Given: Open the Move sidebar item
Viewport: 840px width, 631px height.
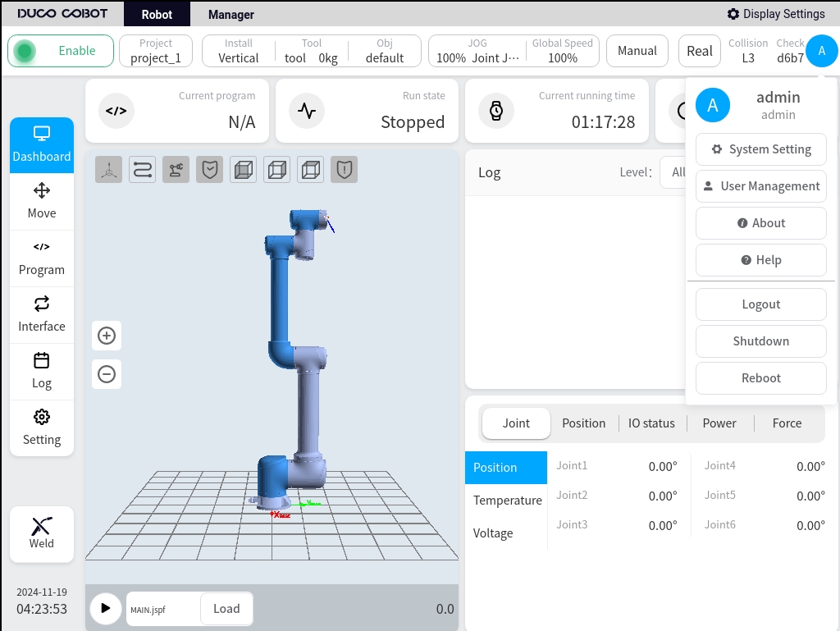Looking at the screenshot, I should pyautogui.click(x=42, y=201).
